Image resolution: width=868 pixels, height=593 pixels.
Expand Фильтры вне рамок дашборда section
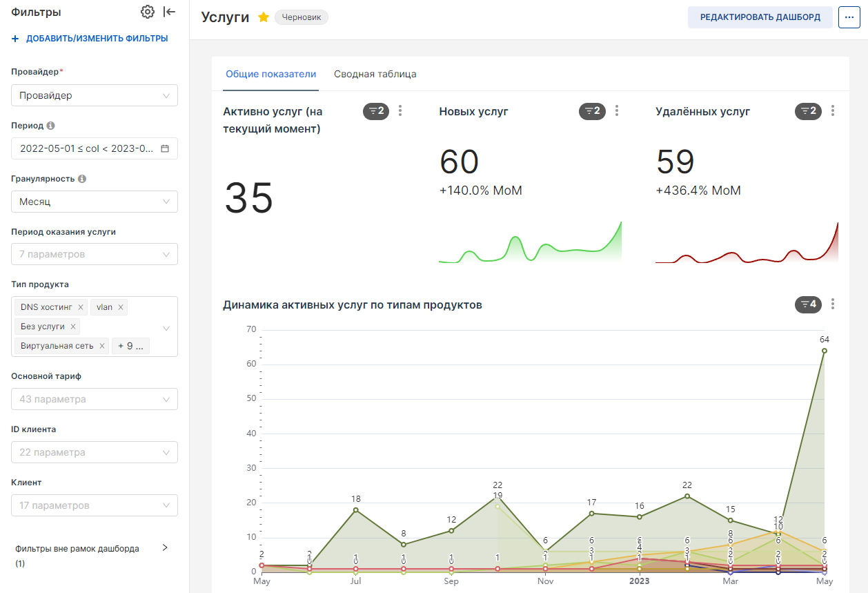click(x=164, y=548)
